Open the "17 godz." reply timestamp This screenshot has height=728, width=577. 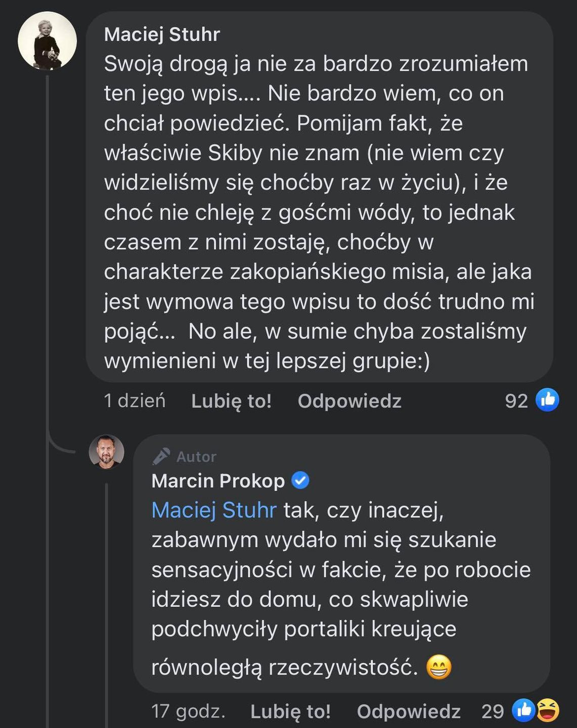188,711
